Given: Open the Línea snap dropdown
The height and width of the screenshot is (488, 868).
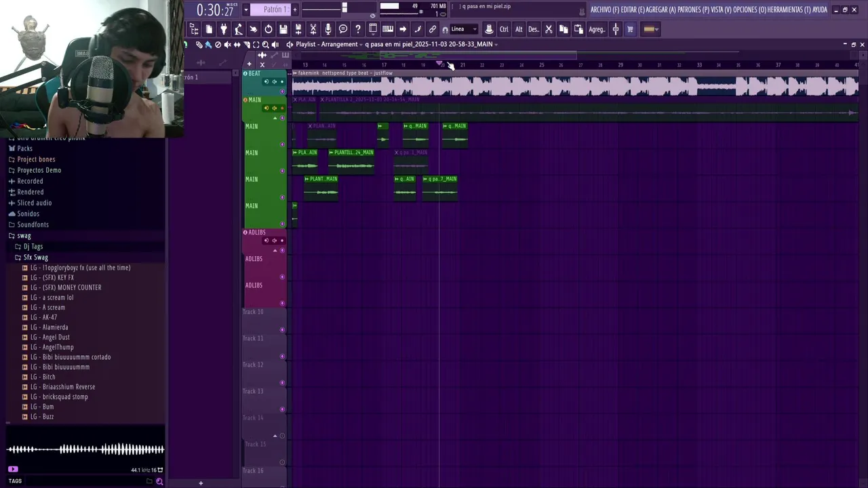Looking at the screenshot, I should (464, 29).
